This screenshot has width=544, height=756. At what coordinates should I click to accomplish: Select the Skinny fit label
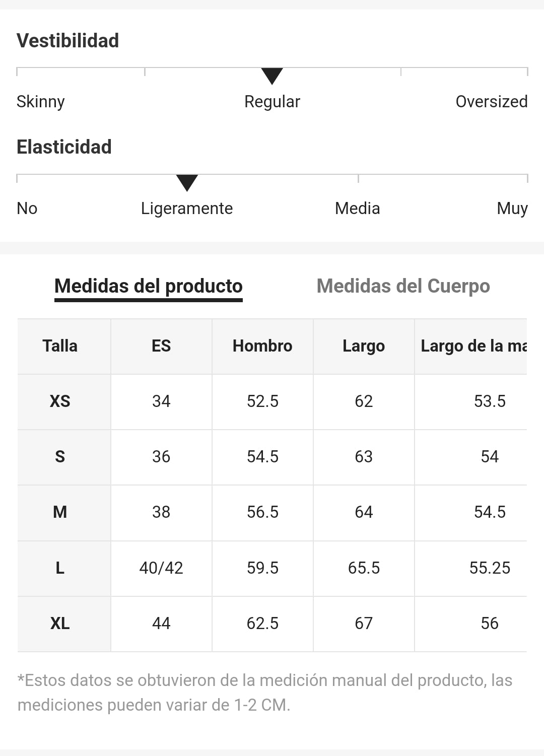[40, 102]
